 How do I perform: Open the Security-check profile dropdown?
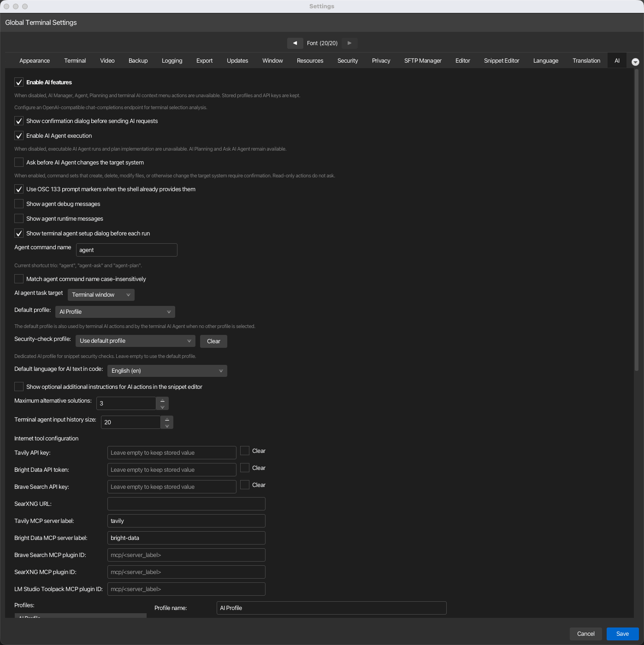(x=136, y=341)
